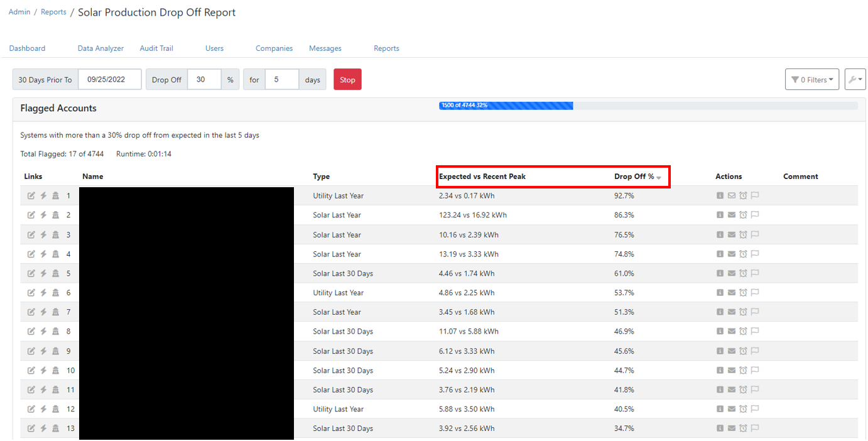The image size is (868, 441).
Task: Click the days field showing 5
Action: [282, 80]
